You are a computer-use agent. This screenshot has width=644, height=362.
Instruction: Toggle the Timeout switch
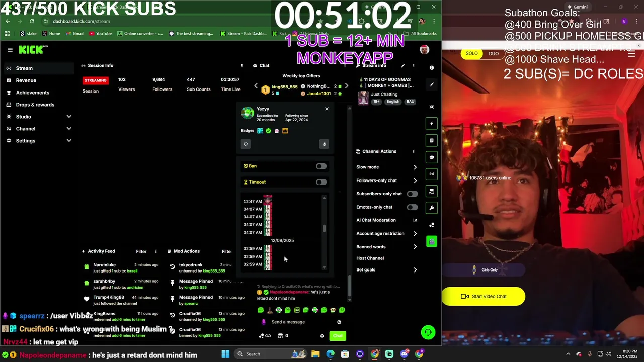(321, 182)
